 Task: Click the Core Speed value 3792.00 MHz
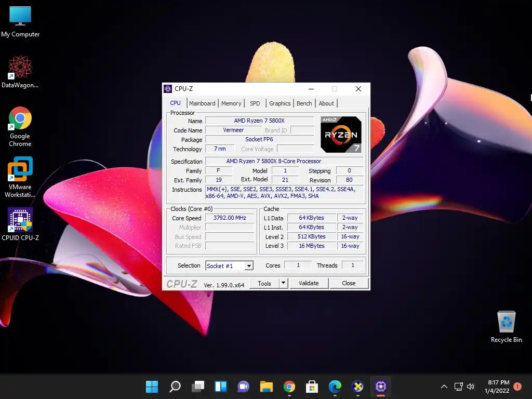[230, 218]
